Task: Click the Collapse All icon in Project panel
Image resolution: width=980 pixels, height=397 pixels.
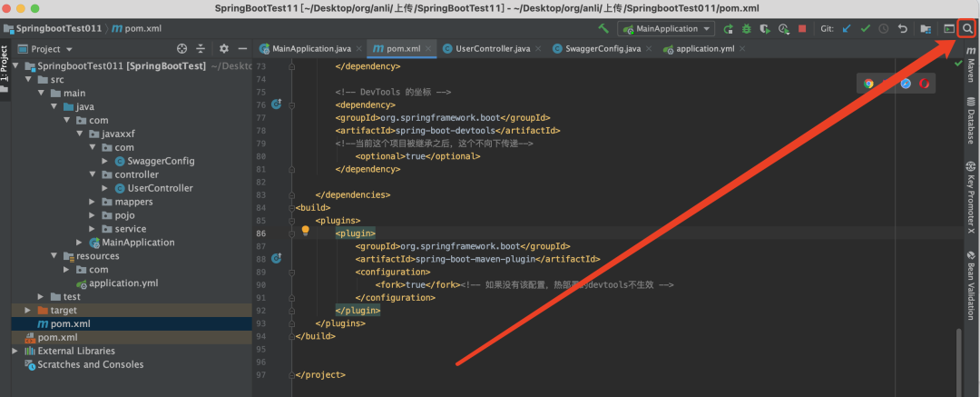Action: coord(201,49)
